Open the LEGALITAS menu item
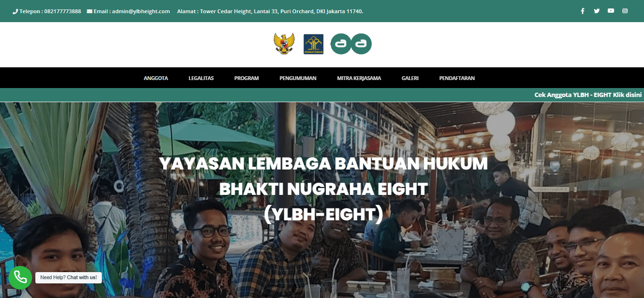The height and width of the screenshot is (298, 644). pos(201,78)
